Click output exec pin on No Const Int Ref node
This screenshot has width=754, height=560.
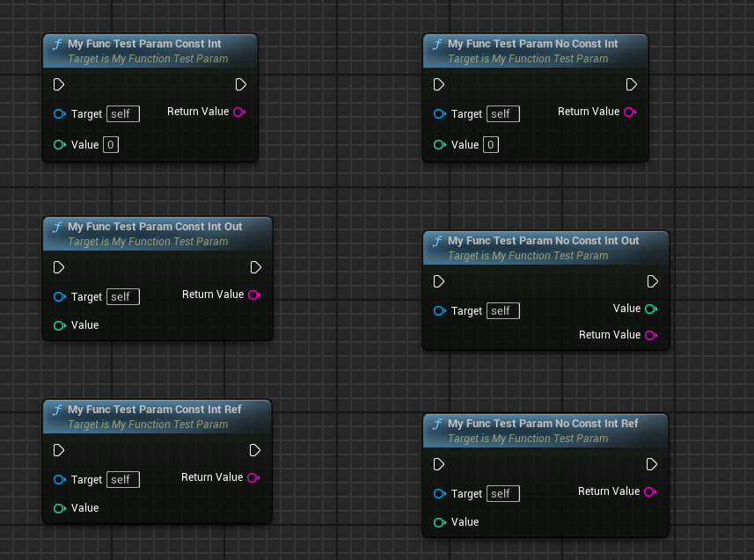pyautogui.click(x=652, y=464)
